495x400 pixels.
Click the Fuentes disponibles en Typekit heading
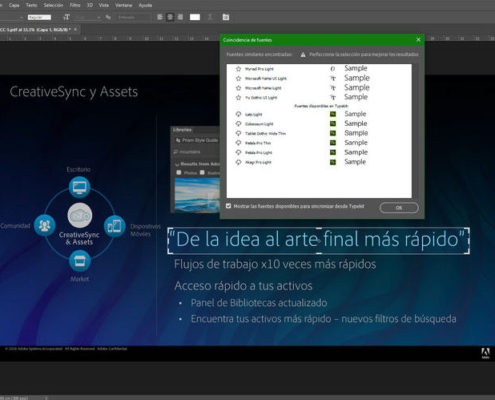[321, 106]
